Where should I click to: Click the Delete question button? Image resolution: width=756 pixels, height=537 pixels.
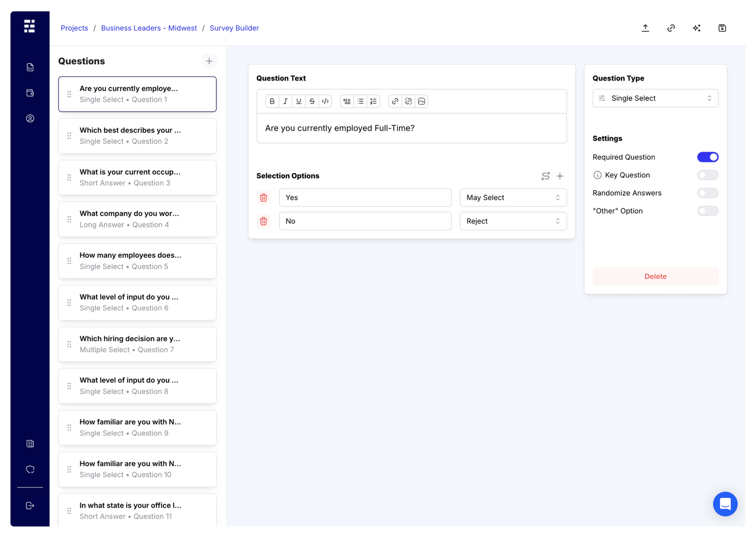[655, 276]
